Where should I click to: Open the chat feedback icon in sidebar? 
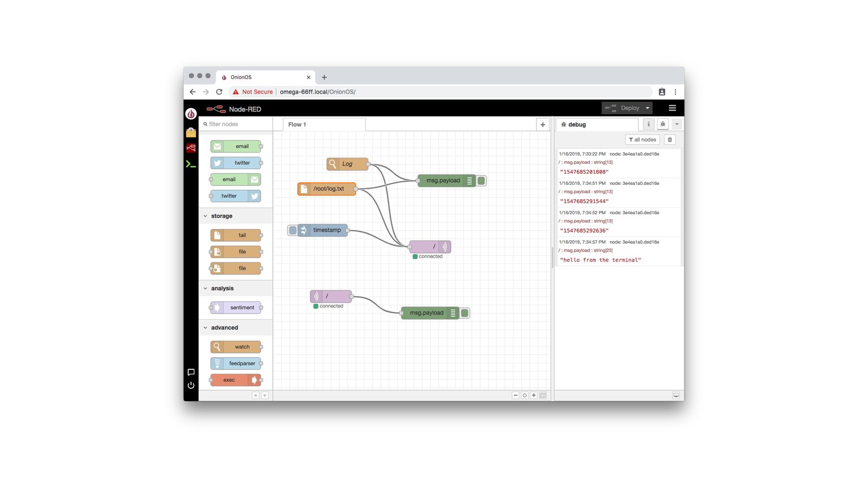coord(191,372)
